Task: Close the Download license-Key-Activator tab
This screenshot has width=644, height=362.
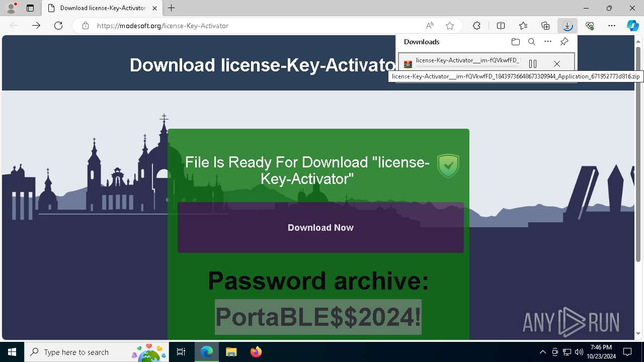Action: [154, 8]
